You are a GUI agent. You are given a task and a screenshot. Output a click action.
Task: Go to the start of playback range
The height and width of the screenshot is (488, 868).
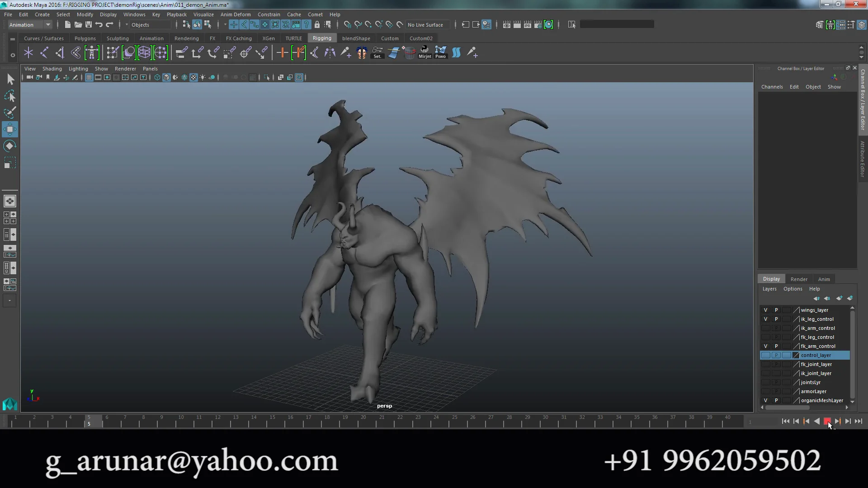[785, 421]
